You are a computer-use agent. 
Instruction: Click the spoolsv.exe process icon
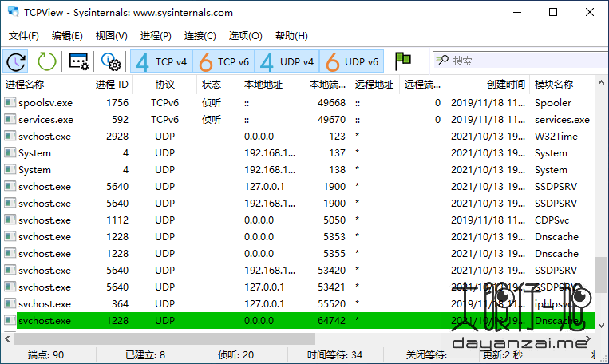(10, 102)
